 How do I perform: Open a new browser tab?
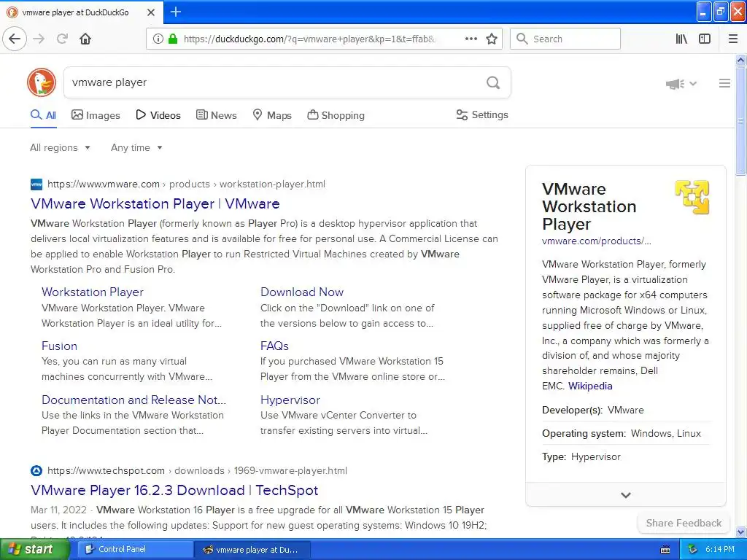click(x=176, y=12)
